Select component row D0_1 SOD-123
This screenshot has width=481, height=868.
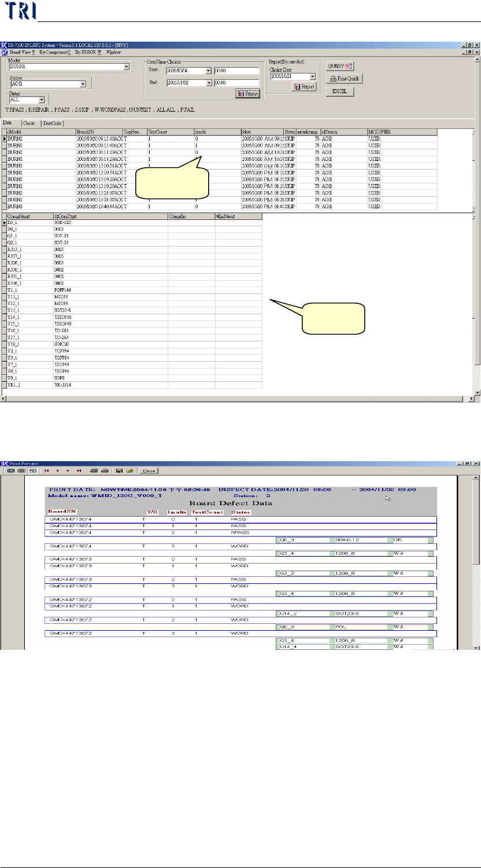click(134, 222)
